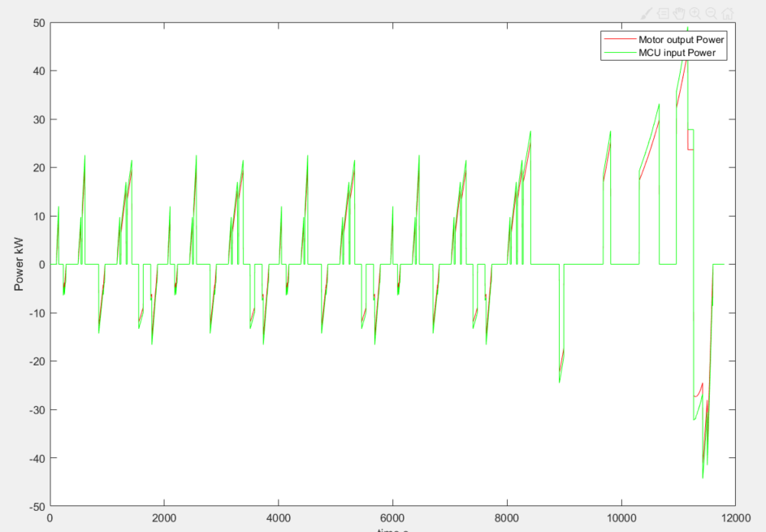Click the positive 10 y-axis tick label
Viewport: 766px width, 532px height.
click(x=39, y=216)
